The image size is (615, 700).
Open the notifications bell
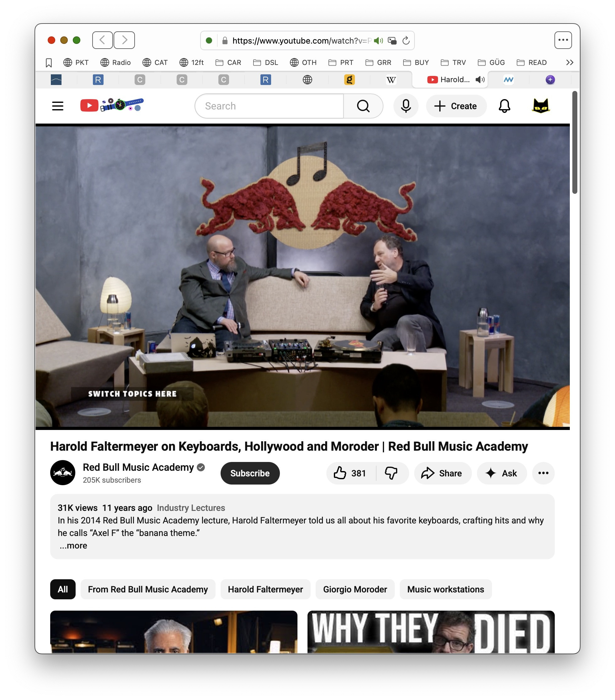504,106
